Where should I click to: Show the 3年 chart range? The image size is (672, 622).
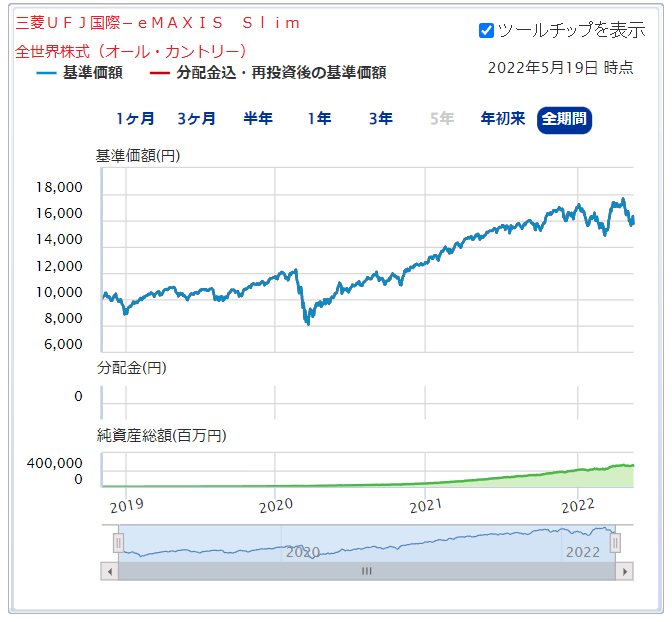coord(380,119)
